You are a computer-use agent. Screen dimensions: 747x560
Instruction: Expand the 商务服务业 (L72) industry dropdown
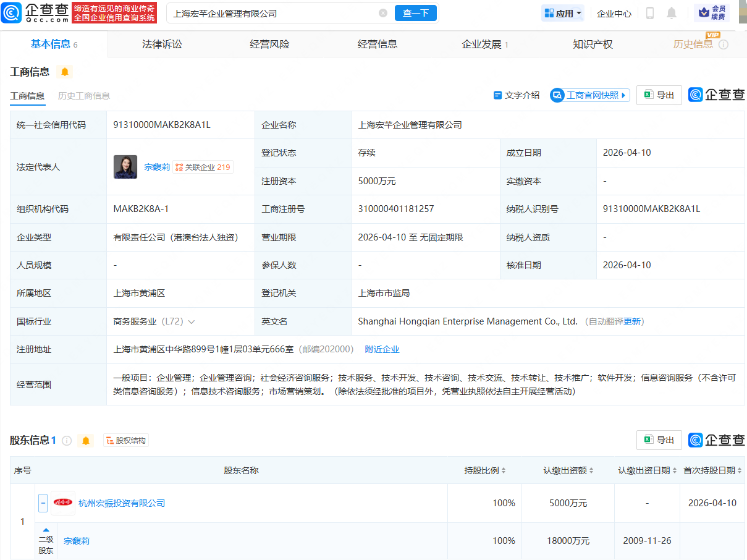click(192, 321)
